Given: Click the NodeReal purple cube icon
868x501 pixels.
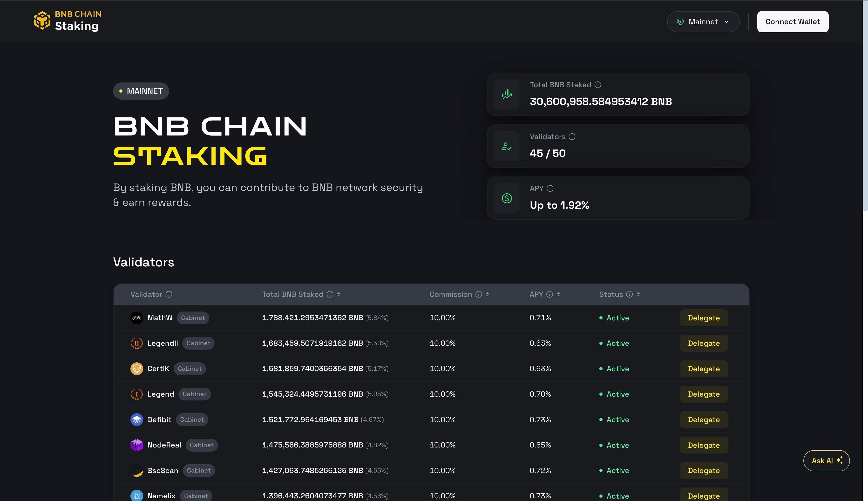Looking at the screenshot, I should (136, 445).
